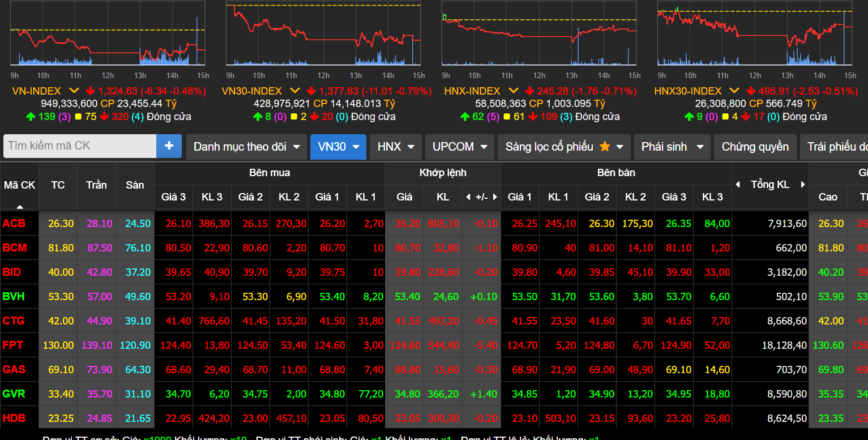The width and height of the screenshot is (868, 440).
Task: Select the CTG stock symbol
Action: pyautogui.click(x=14, y=321)
